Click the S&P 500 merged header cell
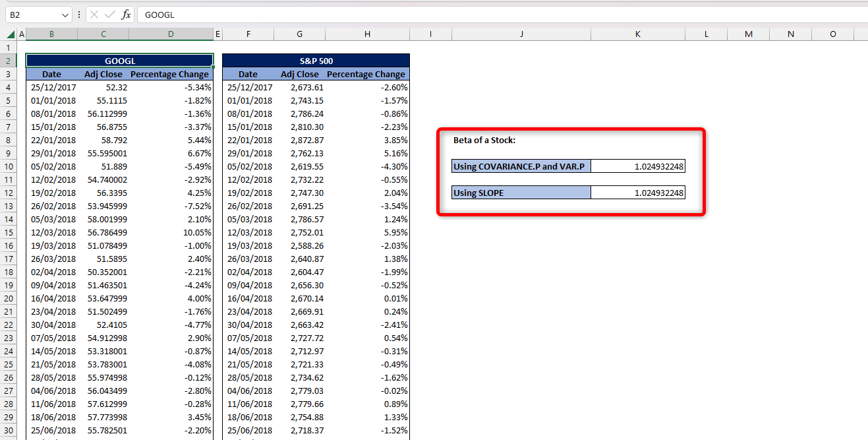 [x=316, y=61]
